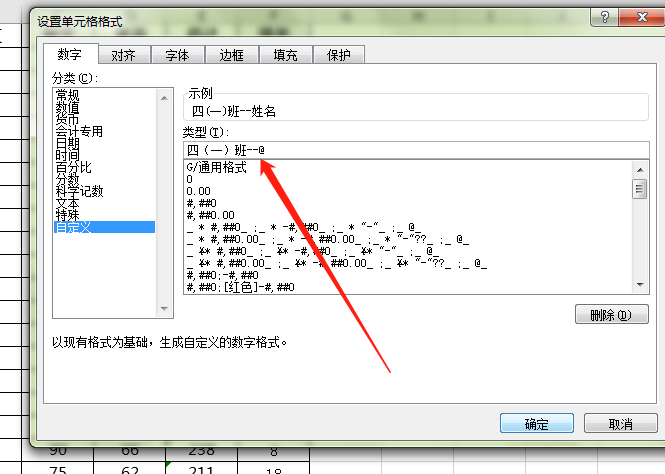Click type list up scroll arrow
Image resolution: width=665 pixels, height=474 pixels.
pos(640,170)
